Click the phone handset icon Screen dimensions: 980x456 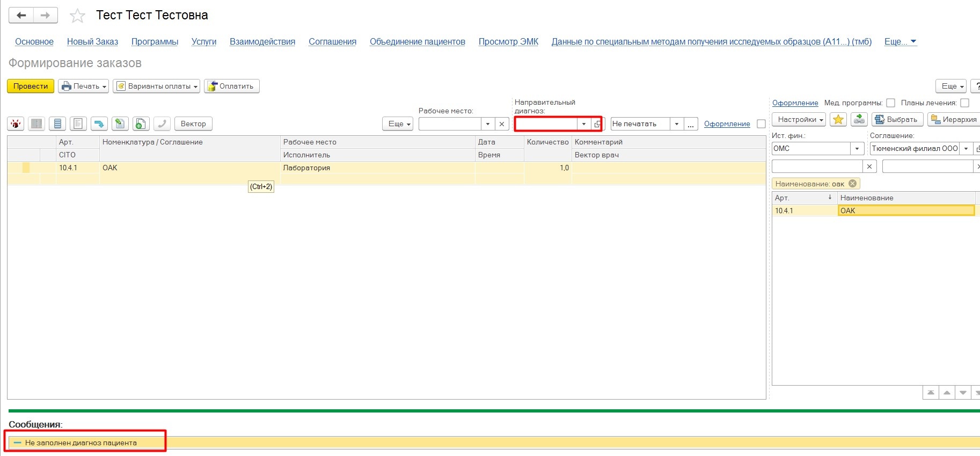pos(162,124)
